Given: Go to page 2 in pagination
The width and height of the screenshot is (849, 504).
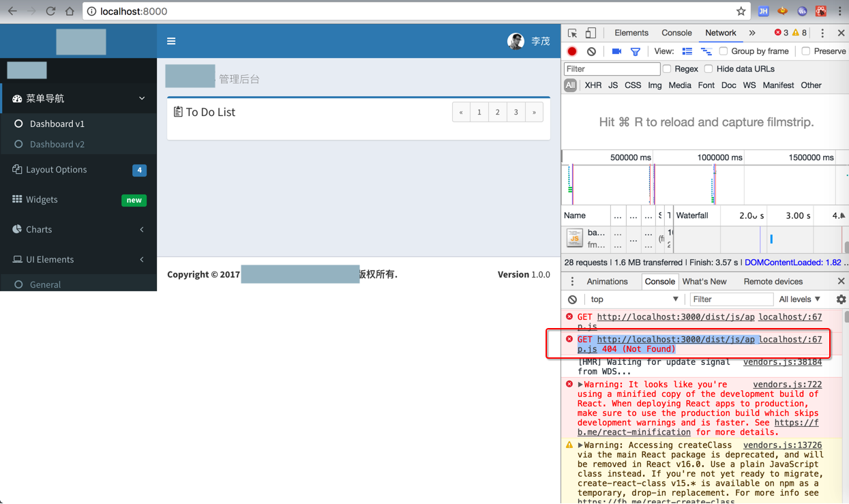Looking at the screenshot, I should 498,113.
